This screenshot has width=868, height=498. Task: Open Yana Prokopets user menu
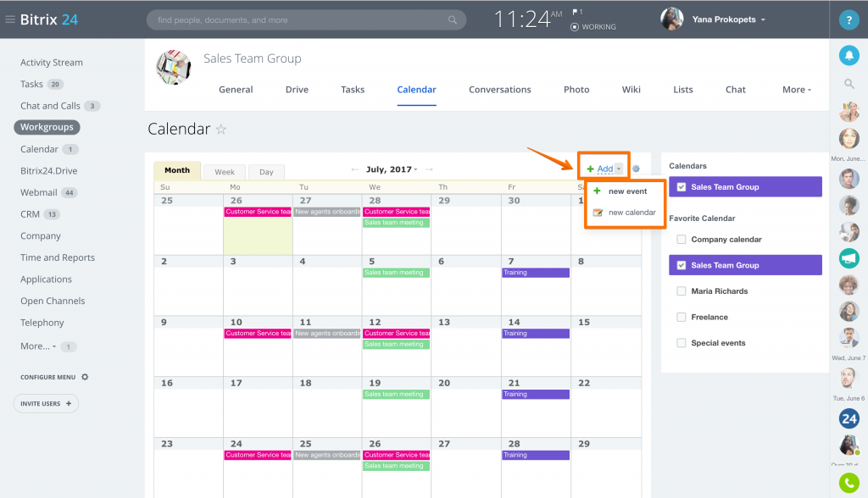coord(728,19)
